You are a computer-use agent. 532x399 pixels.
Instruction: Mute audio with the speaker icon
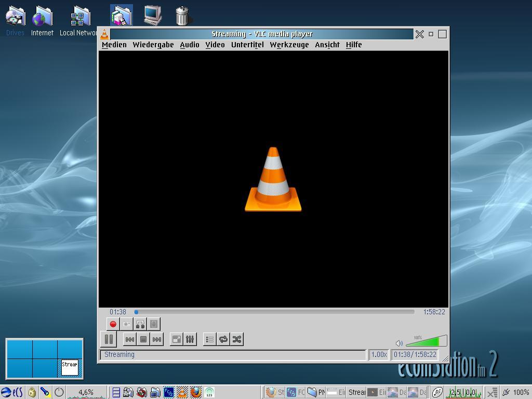[399, 343]
